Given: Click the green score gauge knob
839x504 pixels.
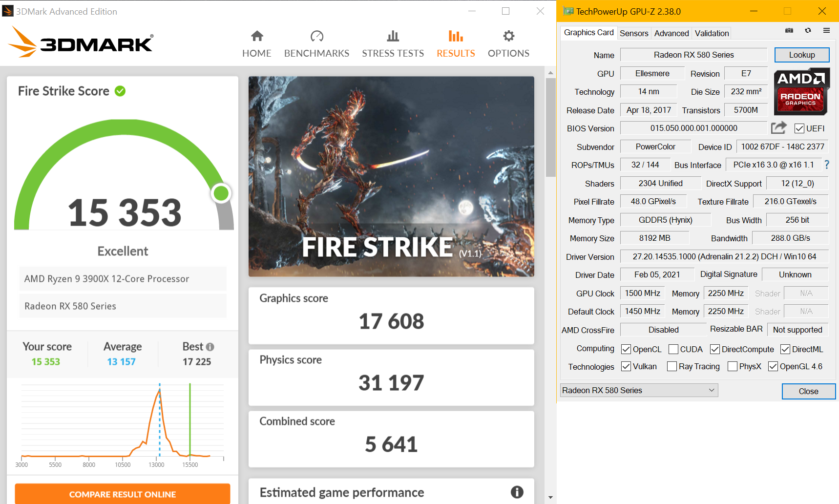Looking at the screenshot, I should pyautogui.click(x=221, y=193).
